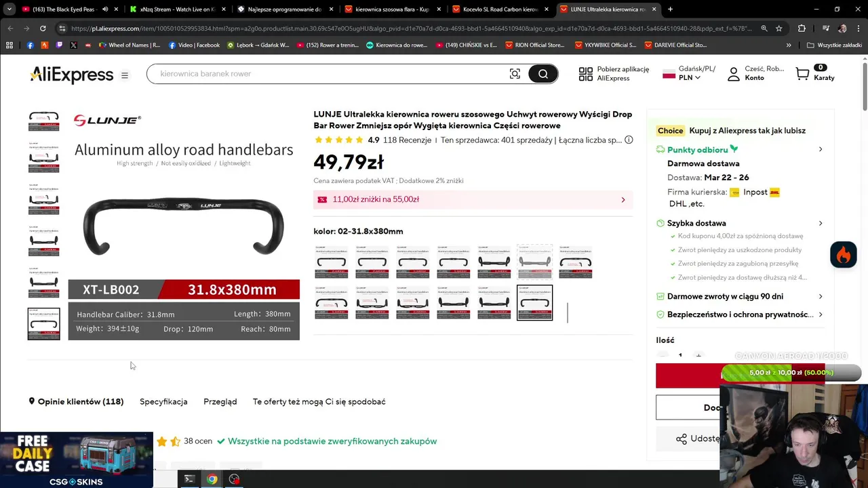Click the coupon ticket icon in discount banner
This screenshot has height=488, width=868.
pyautogui.click(x=322, y=199)
